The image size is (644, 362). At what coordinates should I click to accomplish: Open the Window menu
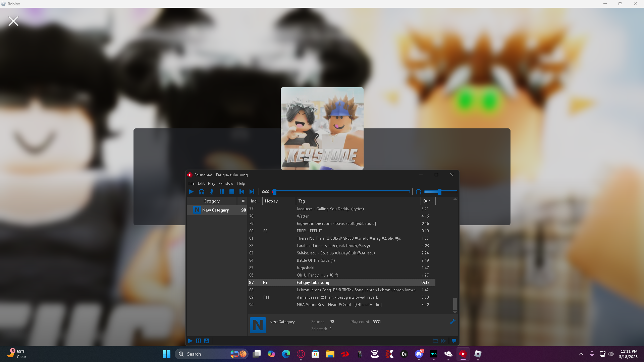pos(226,183)
